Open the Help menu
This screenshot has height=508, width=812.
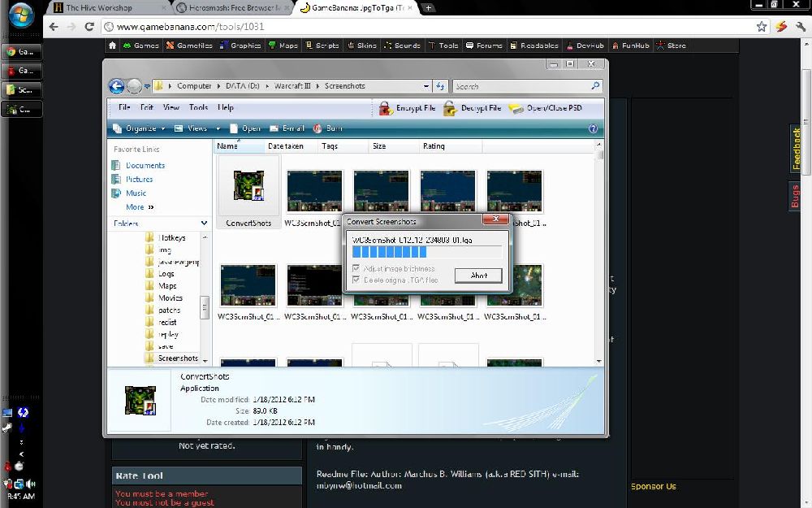[226, 107]
